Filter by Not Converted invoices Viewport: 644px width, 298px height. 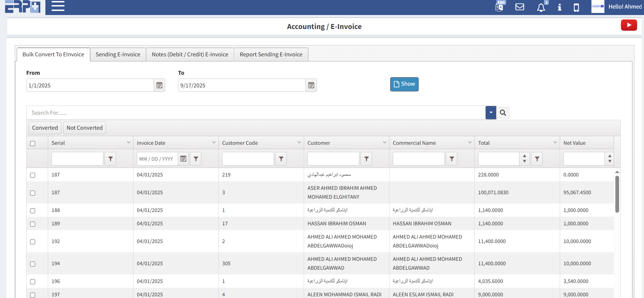coord(84,128)
